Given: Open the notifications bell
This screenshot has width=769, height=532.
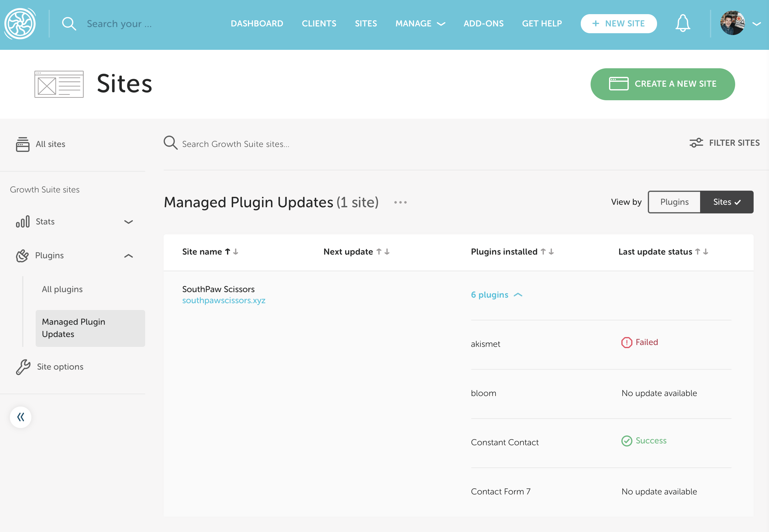Looking at the screenshot, I should point(682,23).
